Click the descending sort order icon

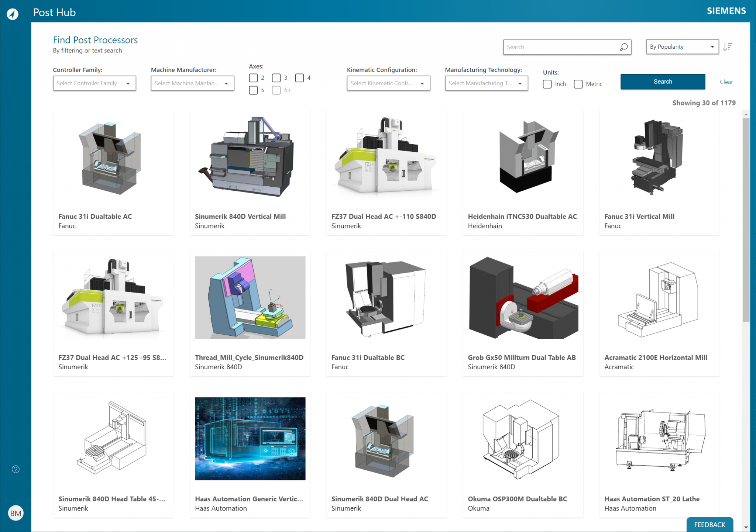(728, 46)
